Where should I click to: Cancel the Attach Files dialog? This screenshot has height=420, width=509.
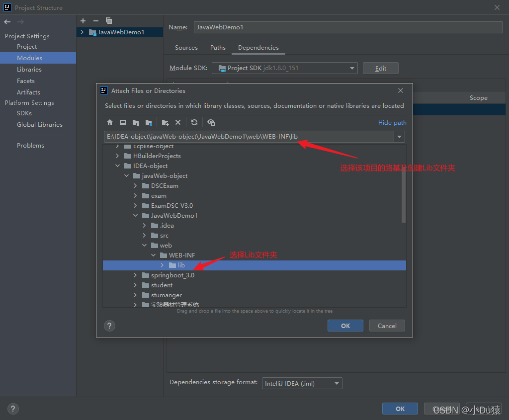click(387, 326)
